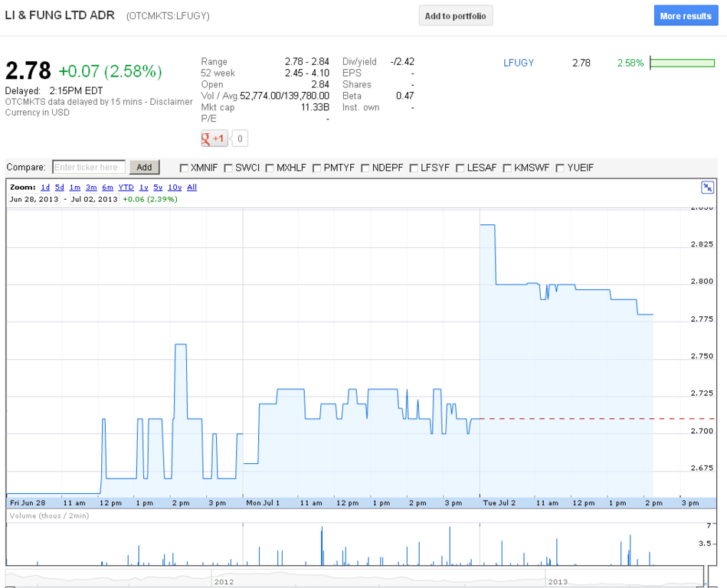Image resolution: width=727 pixels, height=588 pixels.
Task: Click the Fri Jun 28 axis label
Action: [x=28, y=503]
